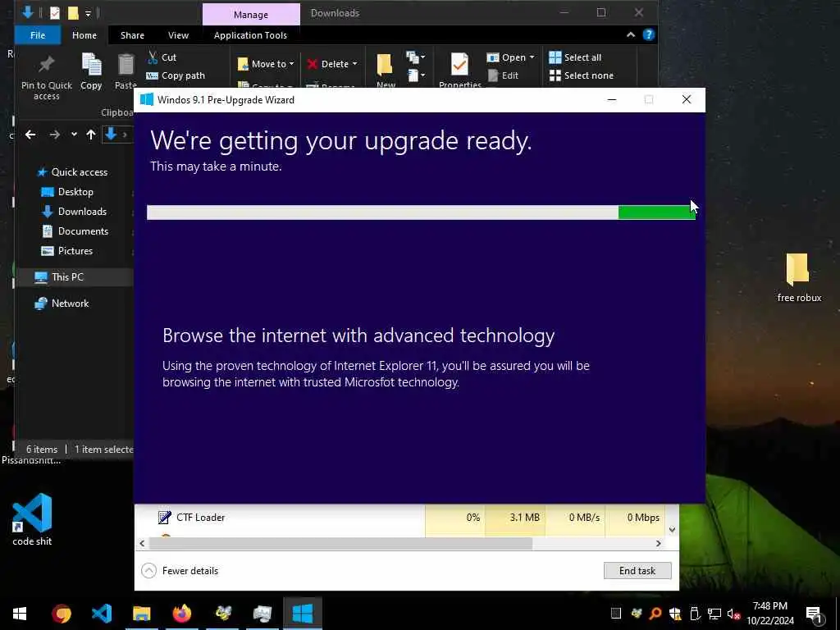Click Task Manager horizontal scrollbar thumb
The height and width of the screenshot is (630, 840).
(x=340, y=543)
